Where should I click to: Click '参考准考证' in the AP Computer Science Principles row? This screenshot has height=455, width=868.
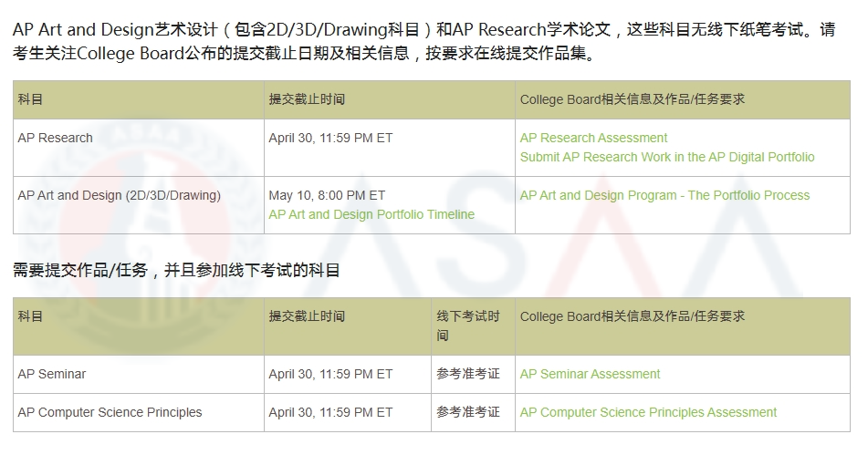[467, 412]
